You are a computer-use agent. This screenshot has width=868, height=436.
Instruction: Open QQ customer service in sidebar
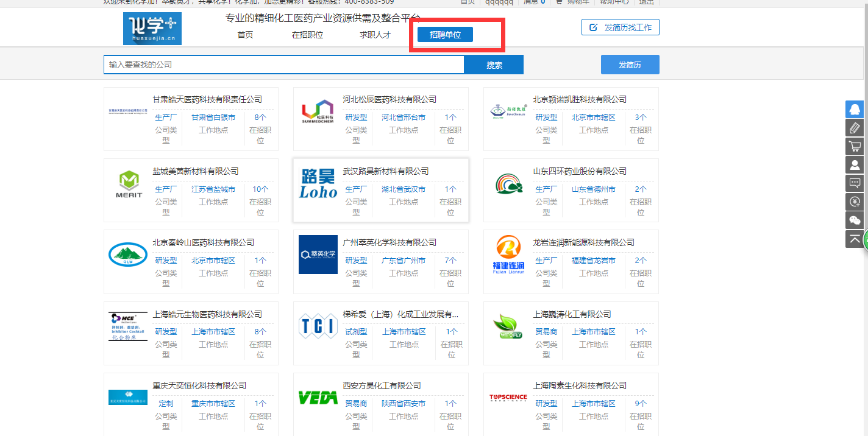(855, 109)
